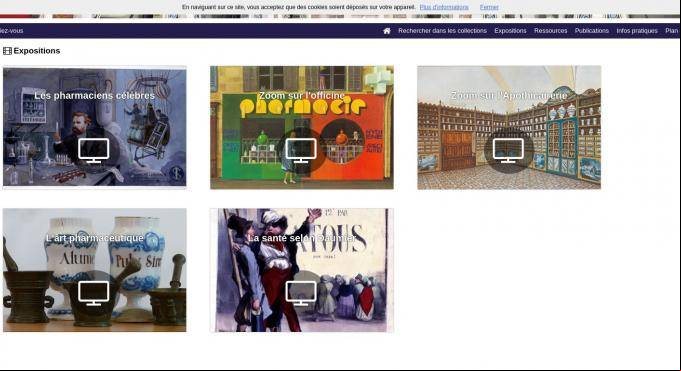Open Rechercher dans les collections menu
Viewport: 681px width, 371px height.
pos(442,31)
